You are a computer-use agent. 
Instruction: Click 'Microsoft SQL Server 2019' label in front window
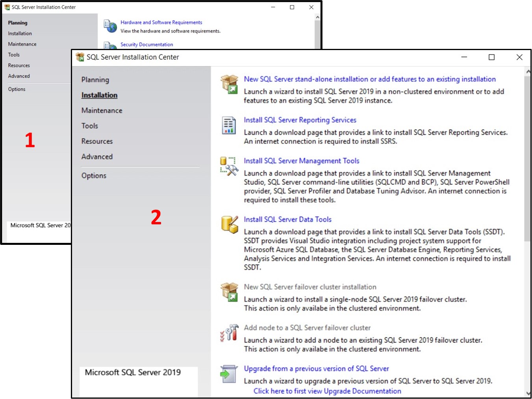point(133,372)
